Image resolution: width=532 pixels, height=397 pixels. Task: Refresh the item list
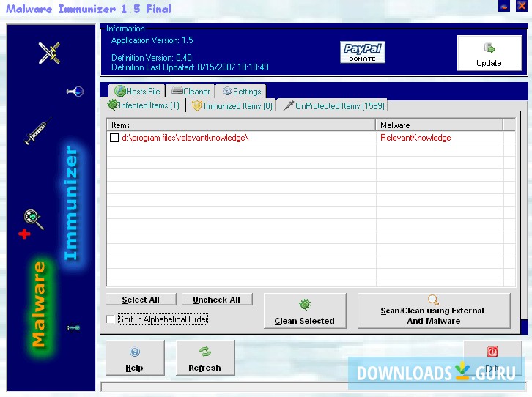point(205,357)
